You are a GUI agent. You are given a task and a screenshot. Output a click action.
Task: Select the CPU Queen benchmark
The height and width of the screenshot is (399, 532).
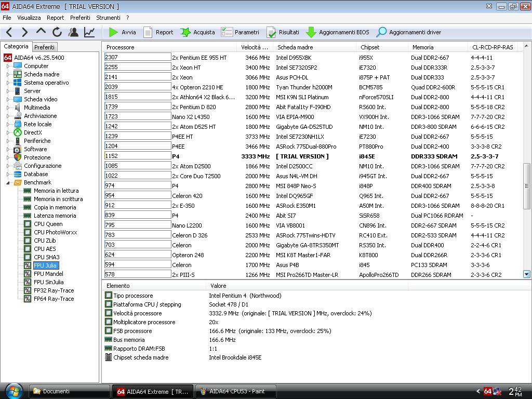[x=48, y=224]
